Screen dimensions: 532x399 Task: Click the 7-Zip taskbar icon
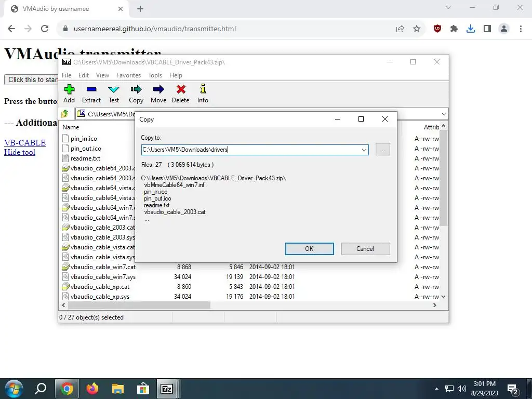pyautogui.click(x=167, y=389)
